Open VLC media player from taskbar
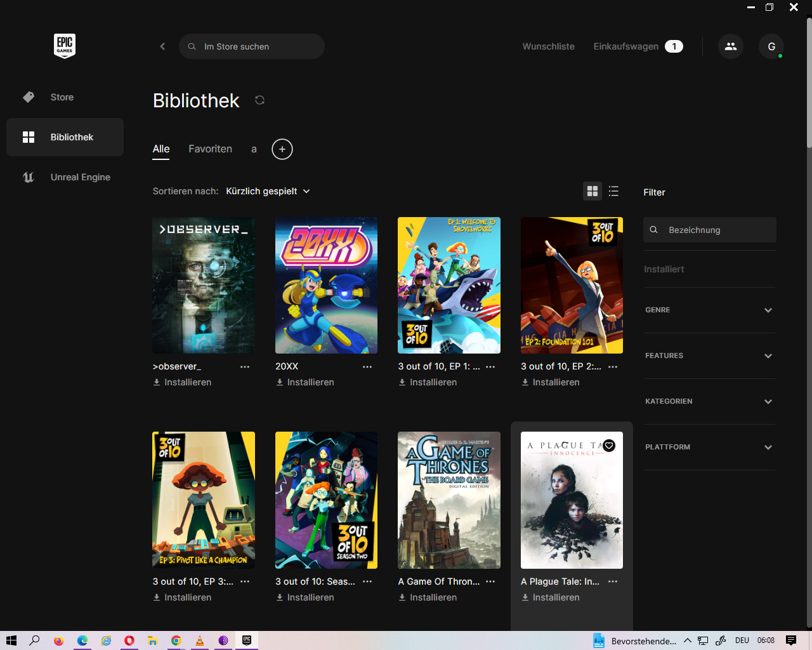Viewport: 812px width, 650px height. pyautogui.click(x=199, y=640)
